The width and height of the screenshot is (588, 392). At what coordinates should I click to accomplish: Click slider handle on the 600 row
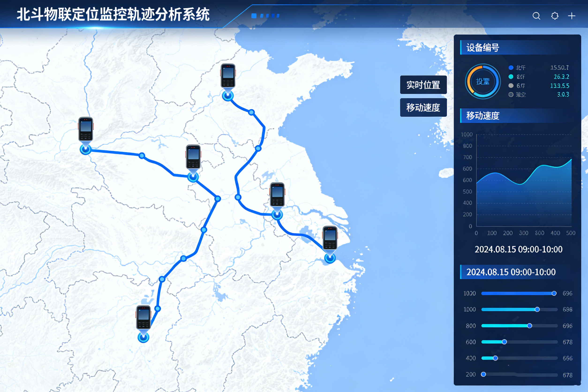coord(504,342)
